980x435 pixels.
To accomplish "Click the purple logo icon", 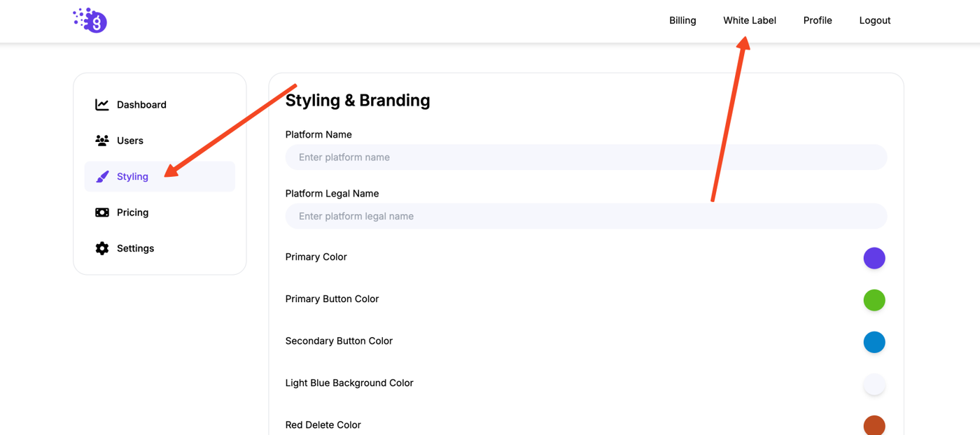I will (90, 20).
